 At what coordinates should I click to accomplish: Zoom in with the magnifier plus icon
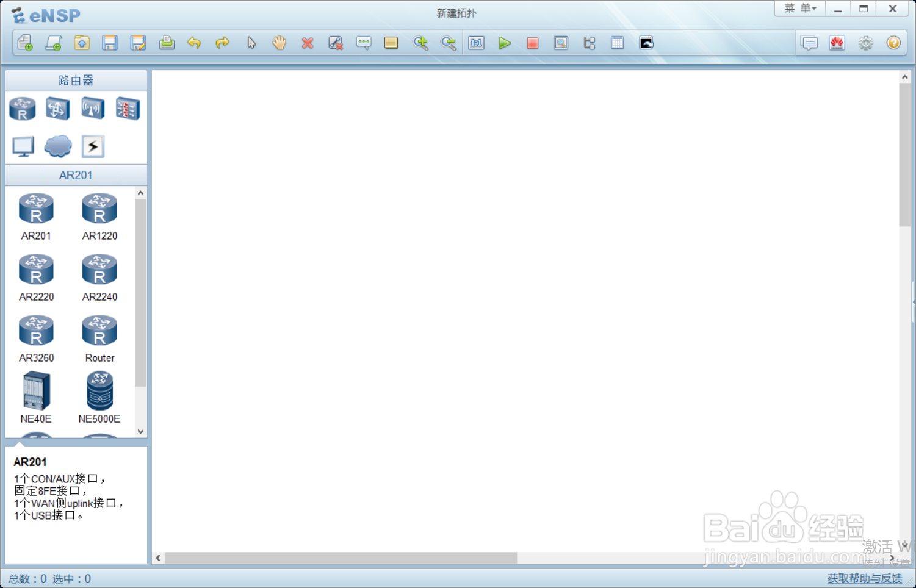(x=420, y=43)
